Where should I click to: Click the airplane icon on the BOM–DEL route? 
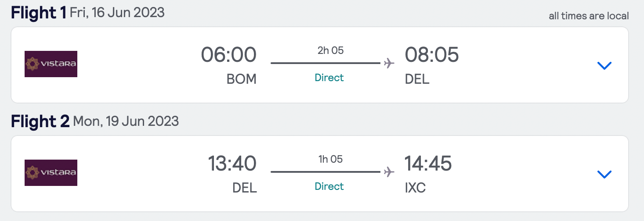(389, 64)
